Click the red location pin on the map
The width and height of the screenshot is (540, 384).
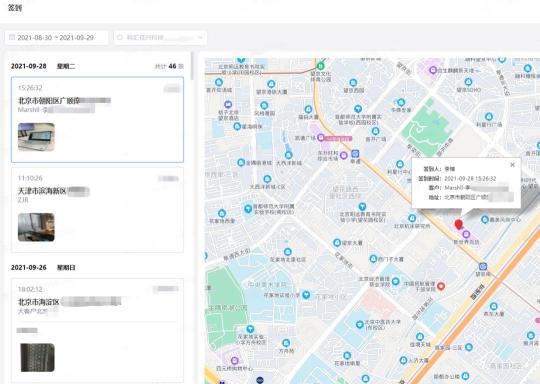coord(458,225)
